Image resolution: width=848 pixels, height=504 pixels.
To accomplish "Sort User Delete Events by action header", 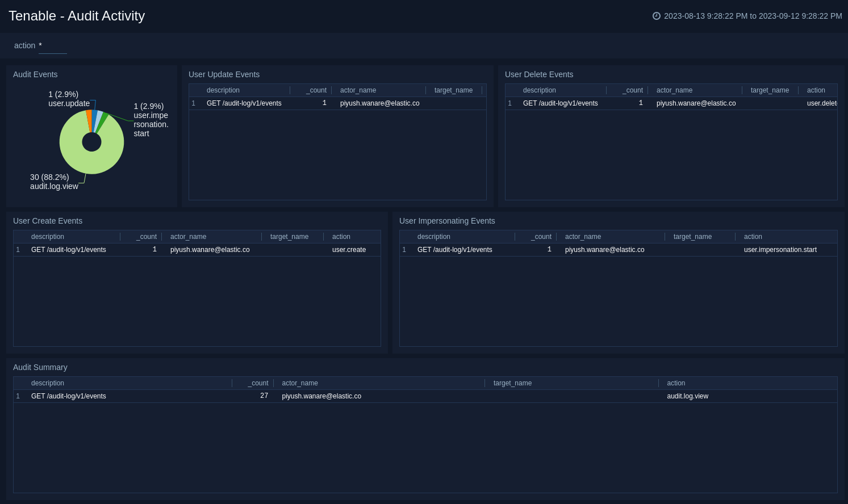I will (816, 90).
